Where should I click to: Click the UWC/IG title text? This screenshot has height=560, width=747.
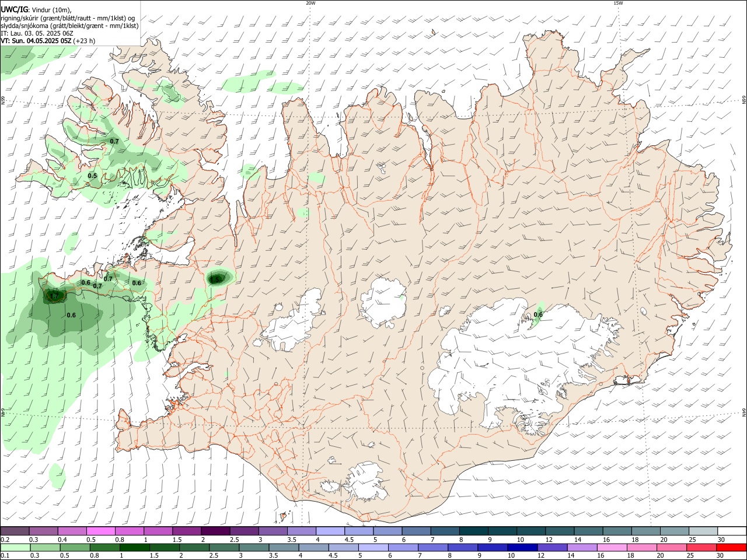coord(13,9)
